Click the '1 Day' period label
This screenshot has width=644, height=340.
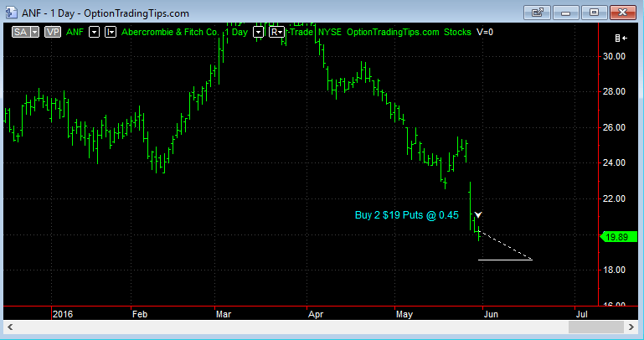pyautogui.click(x=236, y=32)
